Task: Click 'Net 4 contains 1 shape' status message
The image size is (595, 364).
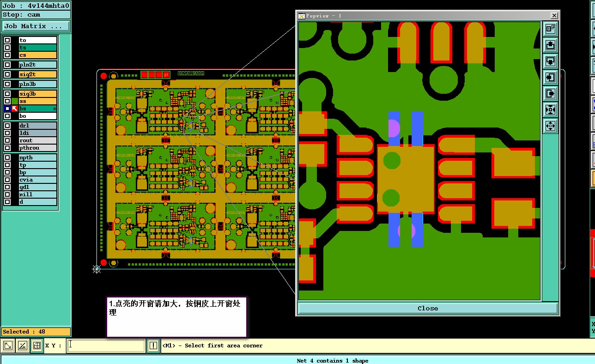Action: 332,361
